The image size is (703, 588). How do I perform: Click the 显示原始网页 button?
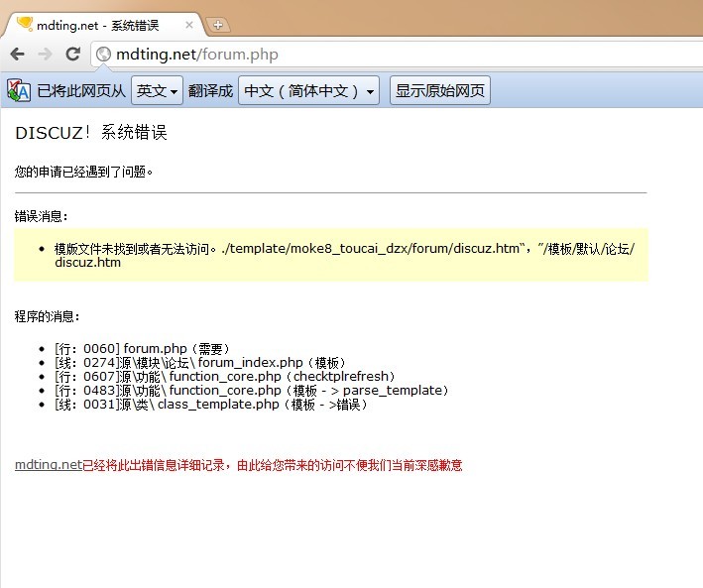coord(440,90)
